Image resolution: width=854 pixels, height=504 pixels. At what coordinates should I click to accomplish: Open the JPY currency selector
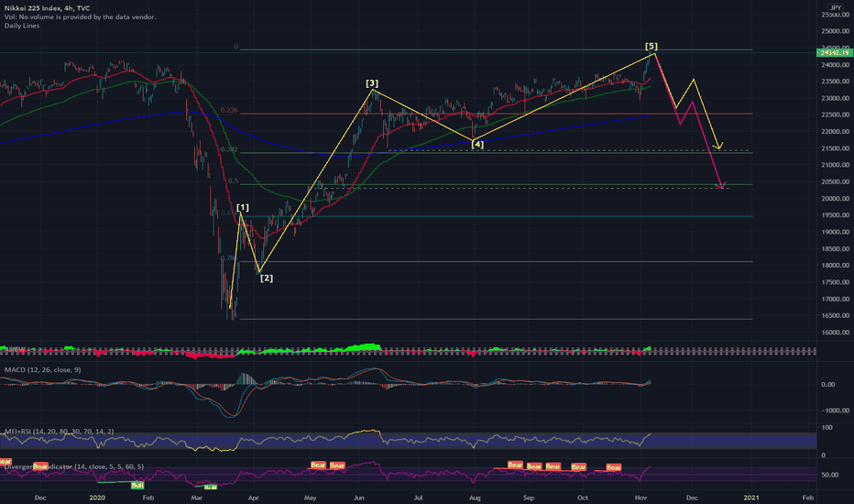click(835, 7)
